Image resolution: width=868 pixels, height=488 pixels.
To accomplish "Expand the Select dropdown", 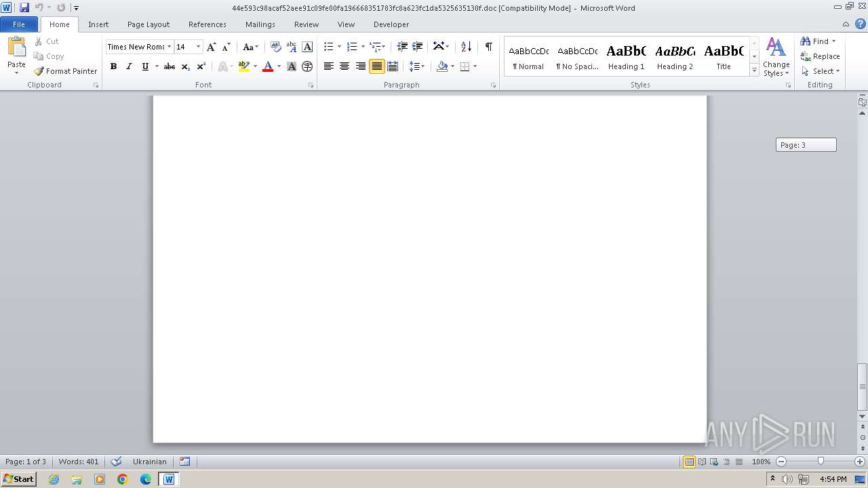I will [x=821, y=71].
